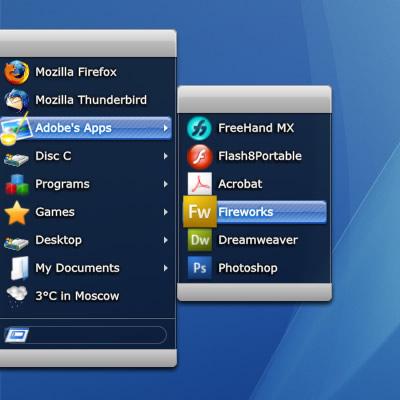Click the Mozilla Thunderbird mail icon
The height and width of the screenshot is (400, 400).
(16, 100)
